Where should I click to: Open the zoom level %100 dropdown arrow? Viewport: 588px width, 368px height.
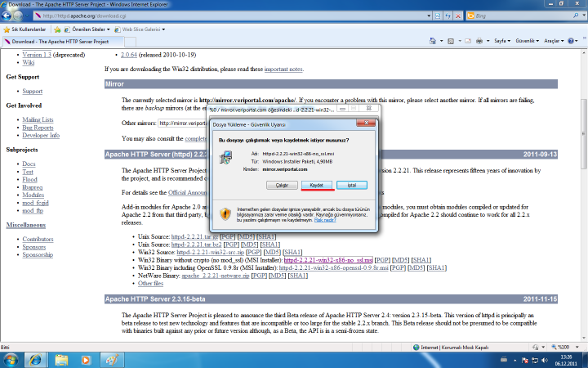point(577,348)
